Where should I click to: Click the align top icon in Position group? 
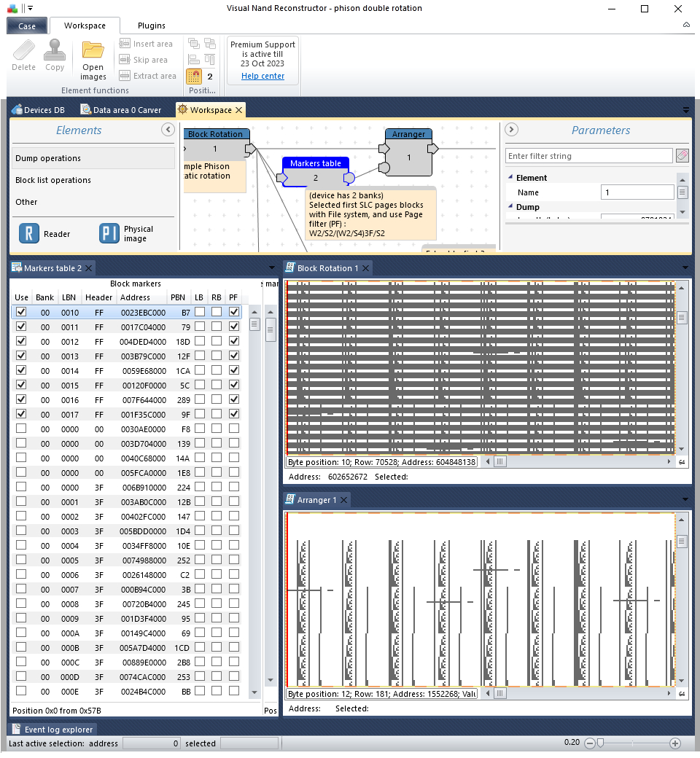pos(210,60)
